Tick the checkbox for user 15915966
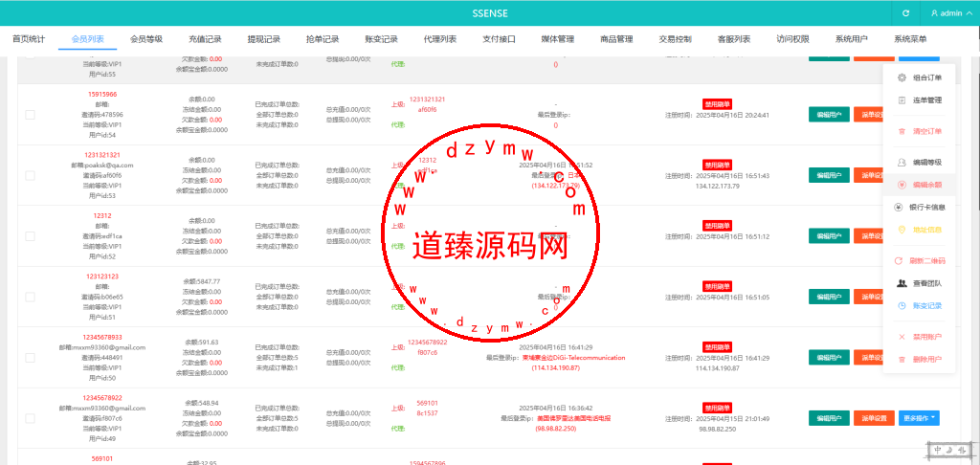980x465 pixels. click(x=30, y=115)
